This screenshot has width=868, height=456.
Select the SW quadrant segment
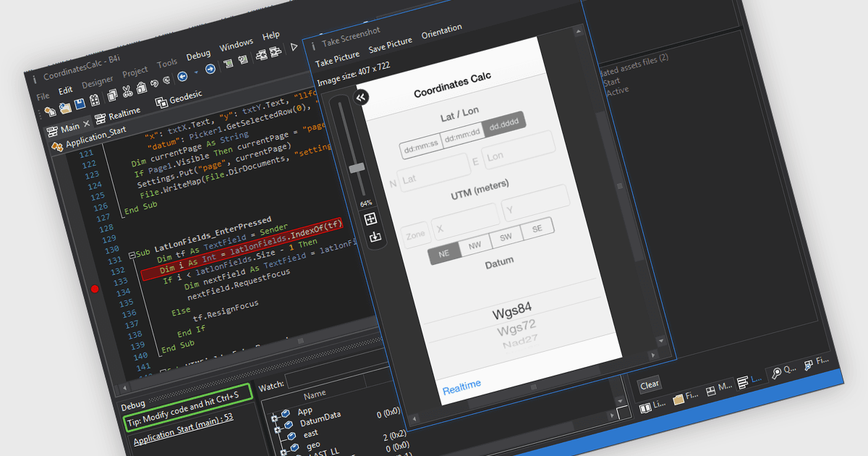click(506, 237)
